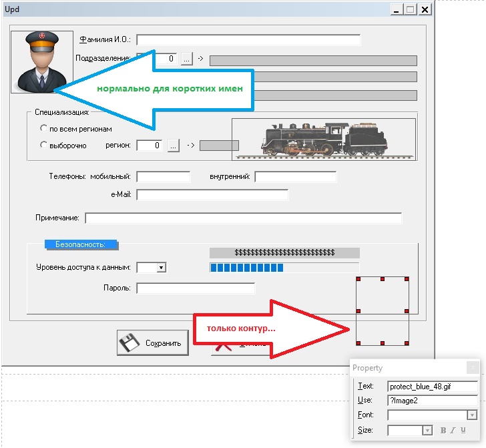
Task: Expand the Size dropdown in Property panel
Action: (x=427, y=431)
